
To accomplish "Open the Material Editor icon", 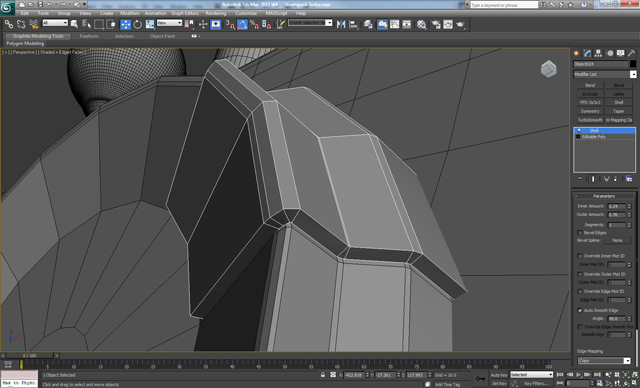I will pyautogui.click(x=422, y=24).
